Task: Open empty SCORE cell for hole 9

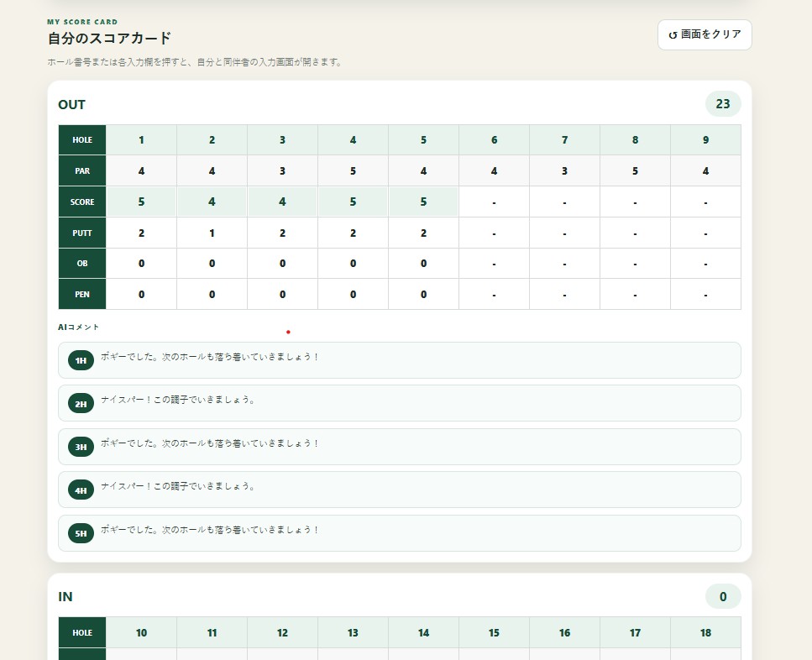Action: [706, 202]
